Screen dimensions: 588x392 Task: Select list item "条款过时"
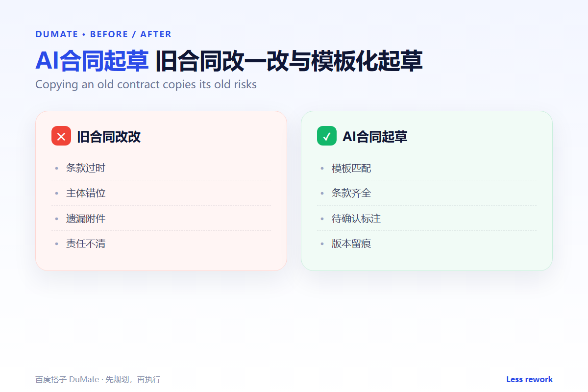tap(86, 168)
